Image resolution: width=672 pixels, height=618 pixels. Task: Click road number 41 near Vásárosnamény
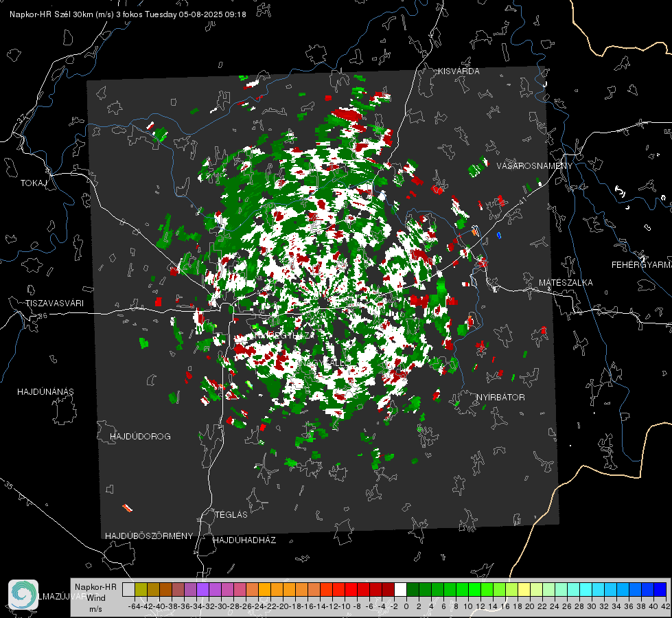point(522,201)
